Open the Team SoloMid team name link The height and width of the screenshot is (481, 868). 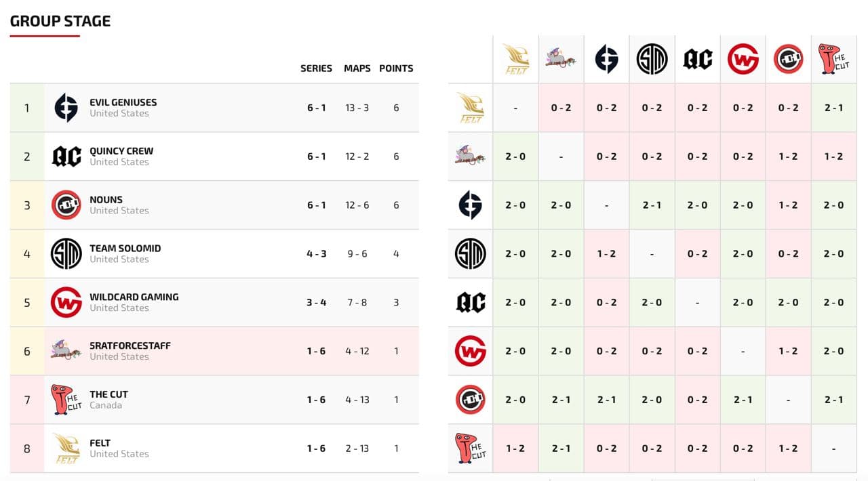pos(125,249)
